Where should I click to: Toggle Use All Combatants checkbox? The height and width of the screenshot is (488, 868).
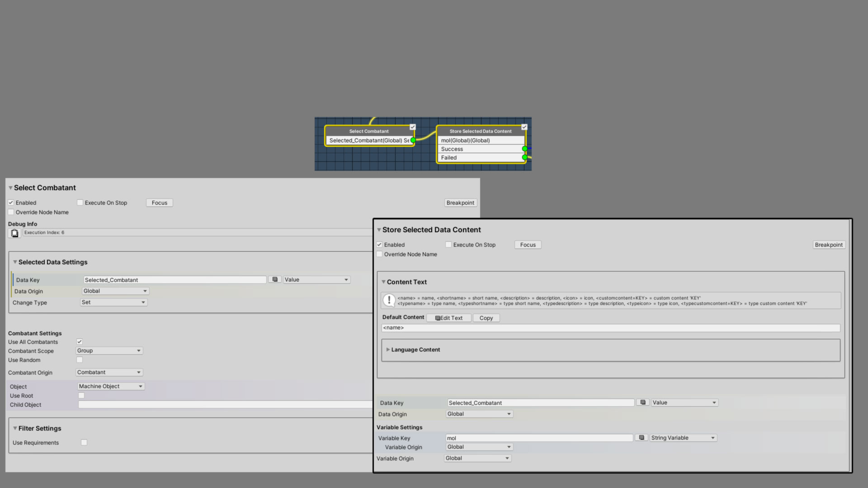pyautogui.click(x=80, y=342)
